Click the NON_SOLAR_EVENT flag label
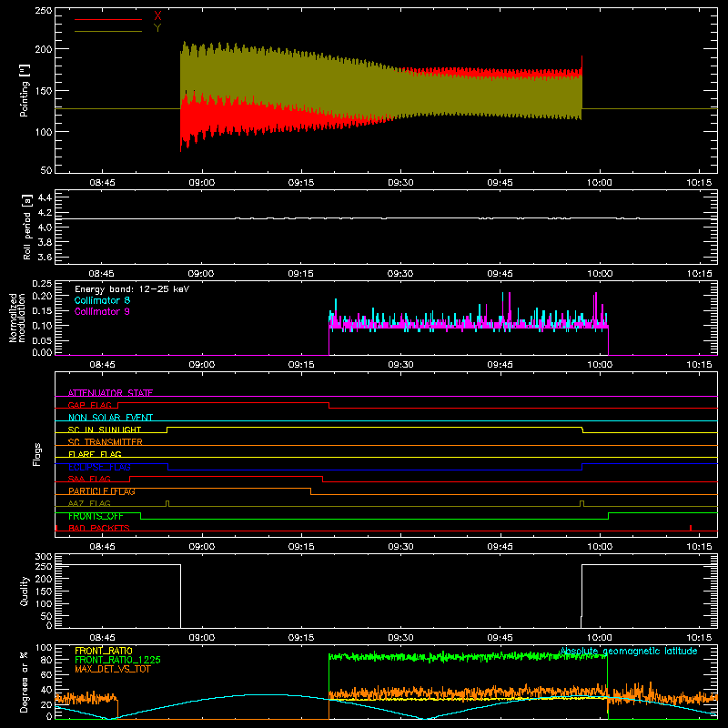Image resolution: width=728 pixels, height=728 pixels. coord(110,418)
